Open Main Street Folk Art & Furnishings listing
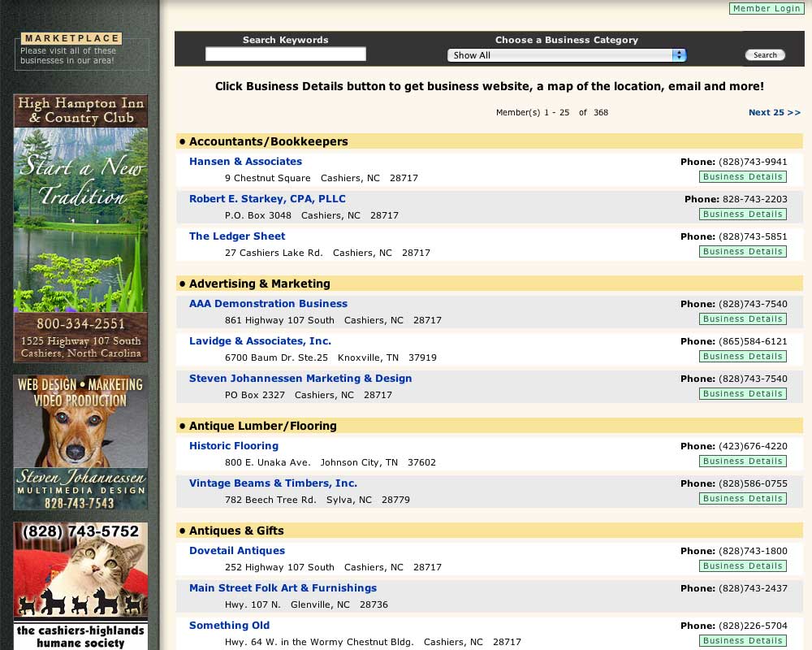The height and width of the screenshot is (650, 812). 283,587
